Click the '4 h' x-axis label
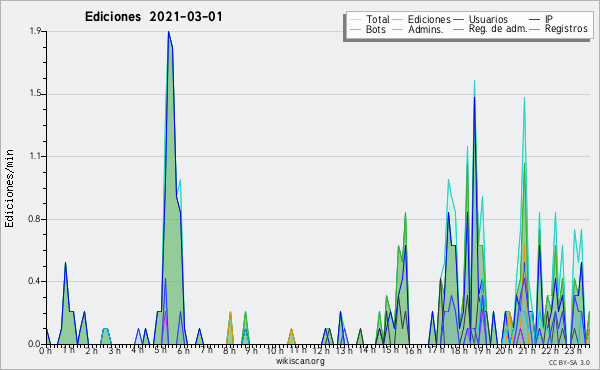 click(x=137, y=350)
